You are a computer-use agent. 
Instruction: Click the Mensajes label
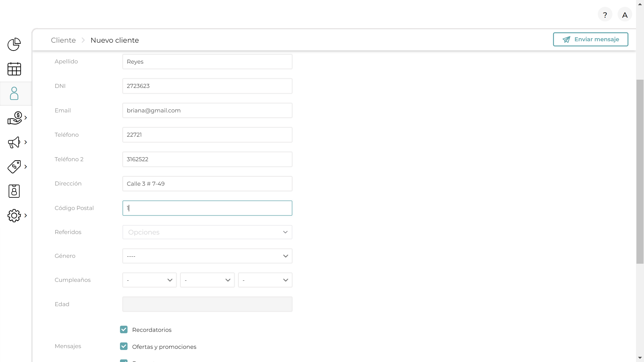point(68,346)
